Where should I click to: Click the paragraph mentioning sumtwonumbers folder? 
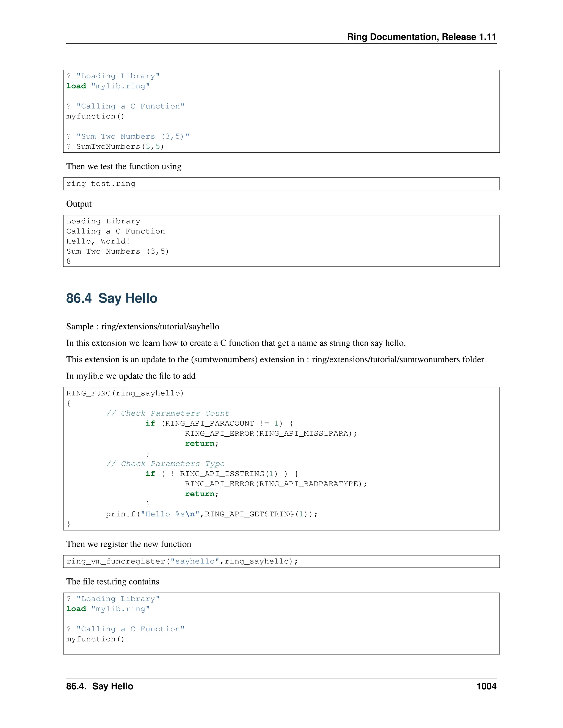point(275,359)
